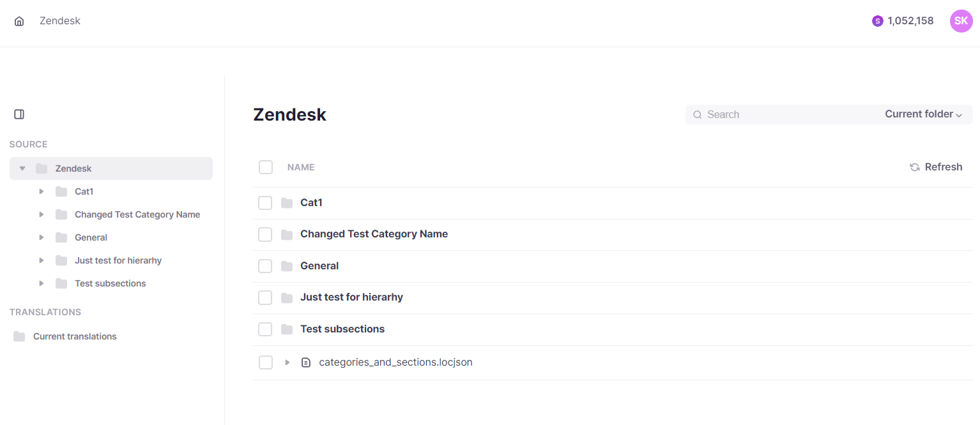980x425 pixels.
Task: Click the folder icon beside Zendesk in the tree
Action: click(x=42, y=168)
